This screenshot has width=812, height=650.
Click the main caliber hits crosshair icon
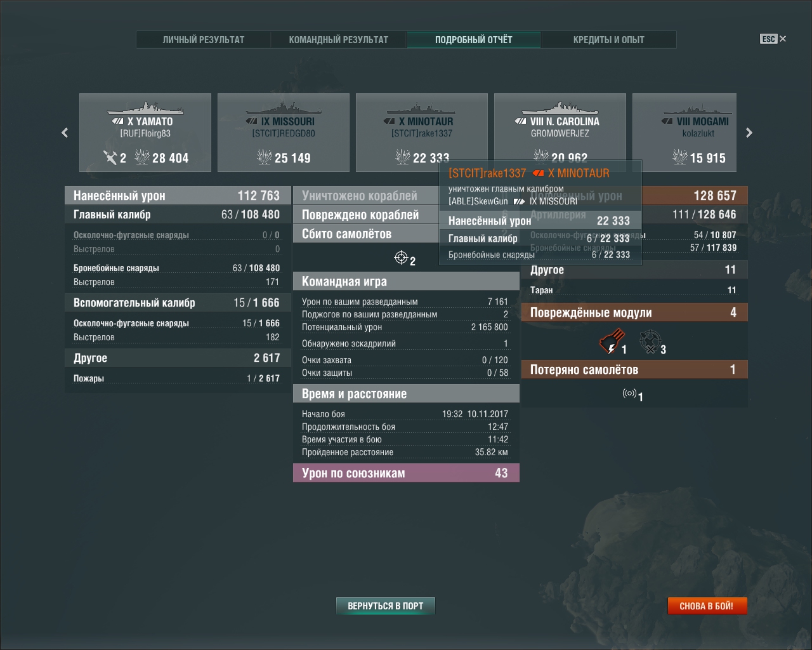click(x=401, y=257)
